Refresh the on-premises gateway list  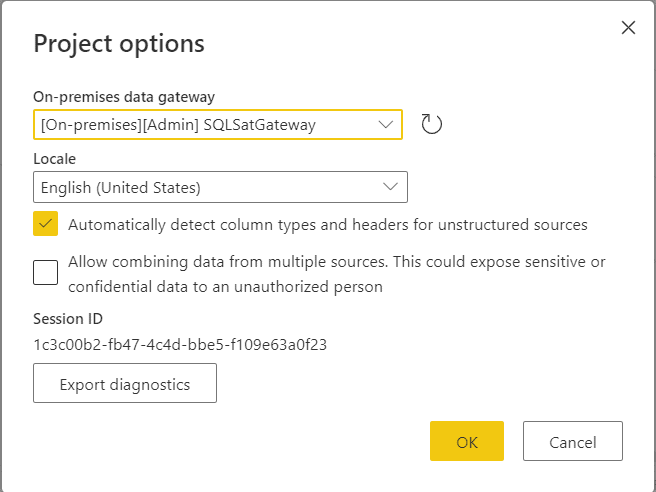pyautogui.click(x=431, y=124)
